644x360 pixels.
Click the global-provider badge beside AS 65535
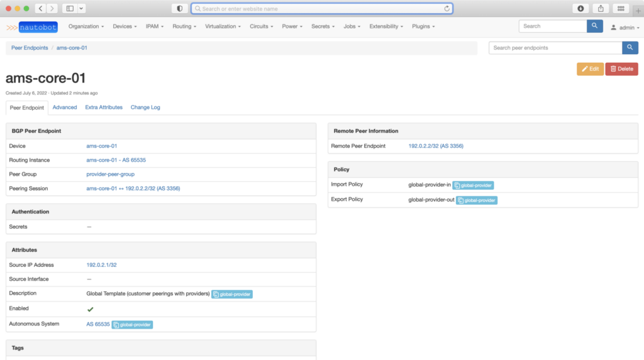click(132, 325)
